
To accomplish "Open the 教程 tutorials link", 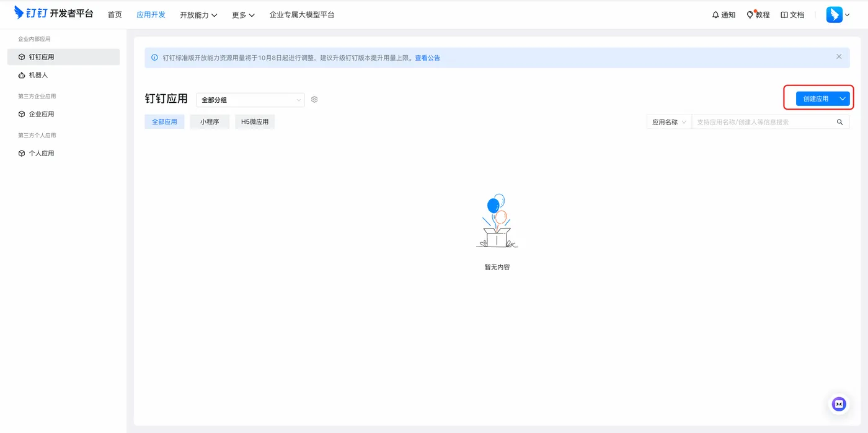I will [758, 15].
